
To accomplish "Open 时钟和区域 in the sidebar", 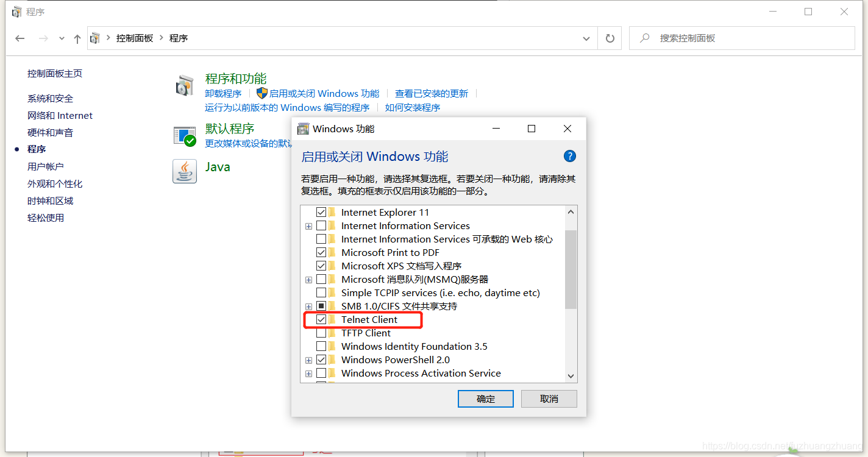I will click(x=50, y=201).
